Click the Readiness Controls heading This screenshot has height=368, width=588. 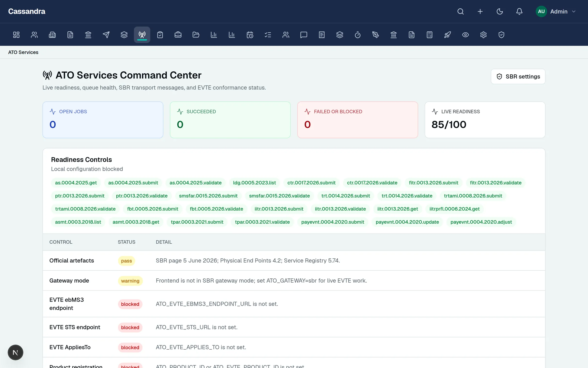82,160
